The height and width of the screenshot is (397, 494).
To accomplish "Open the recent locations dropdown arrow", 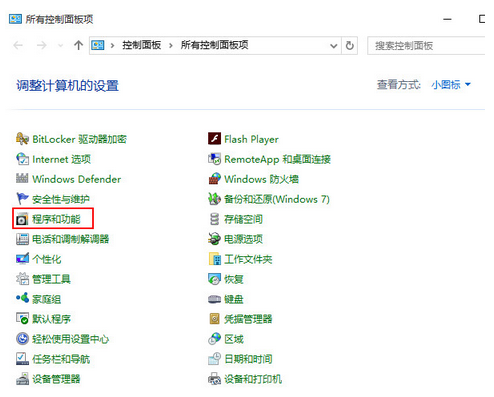I will click(60, 45).
